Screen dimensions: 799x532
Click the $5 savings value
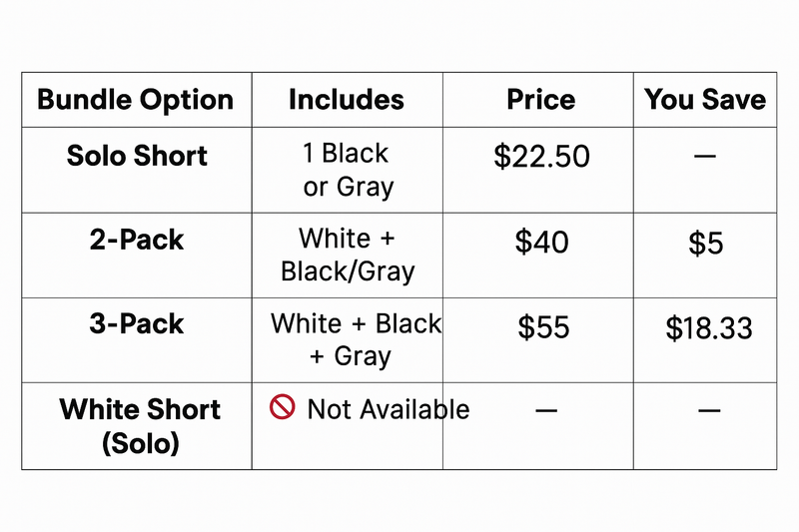coord(705,243)
